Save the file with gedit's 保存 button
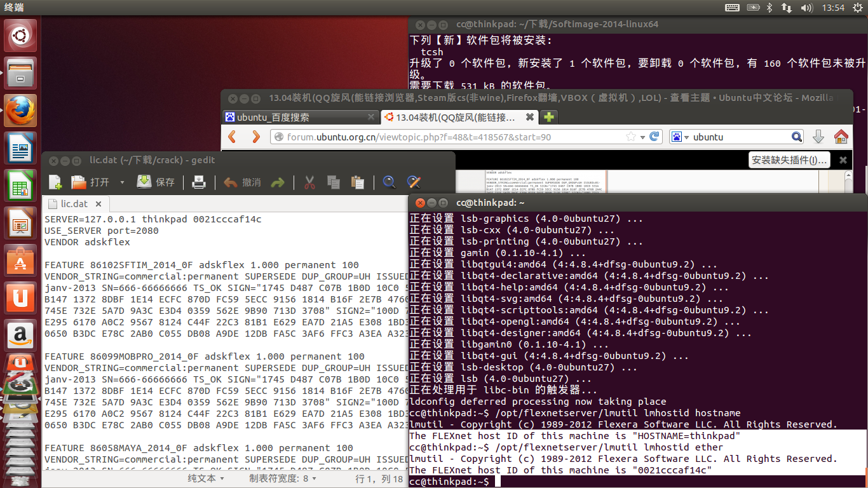 pyautogui.click(x=156, y=182)
